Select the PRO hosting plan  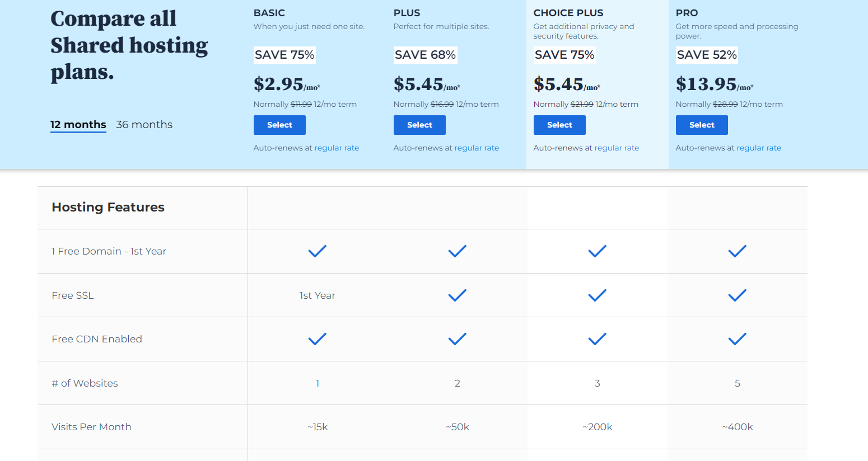[702, 125]
